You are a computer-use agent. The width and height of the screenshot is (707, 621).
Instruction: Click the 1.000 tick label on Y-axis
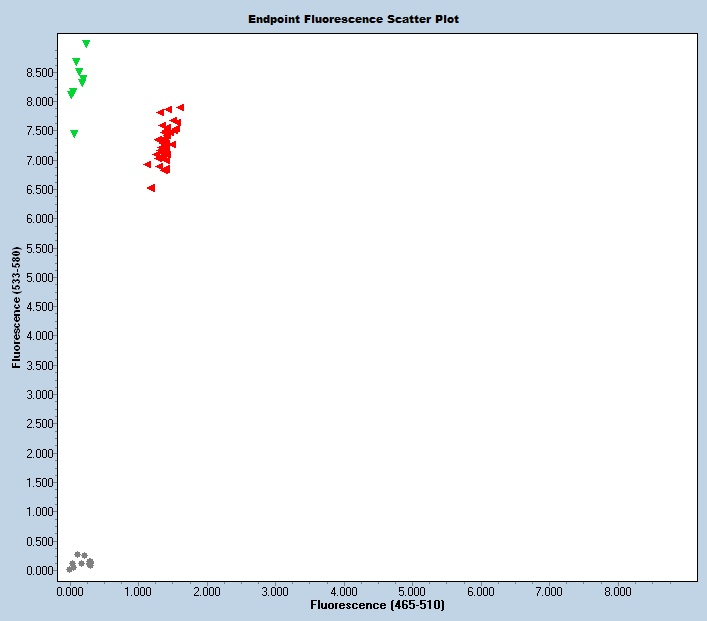(40, 512)
